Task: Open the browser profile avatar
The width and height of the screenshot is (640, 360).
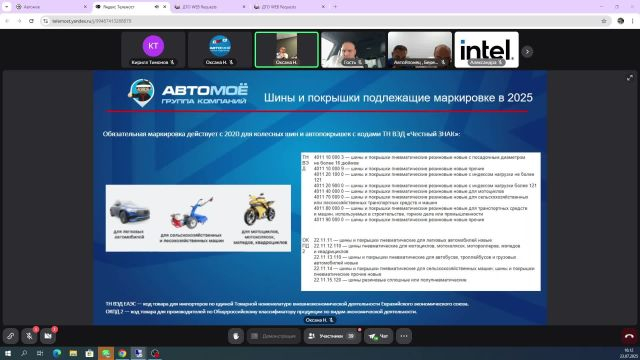Action: pos(621,21)
